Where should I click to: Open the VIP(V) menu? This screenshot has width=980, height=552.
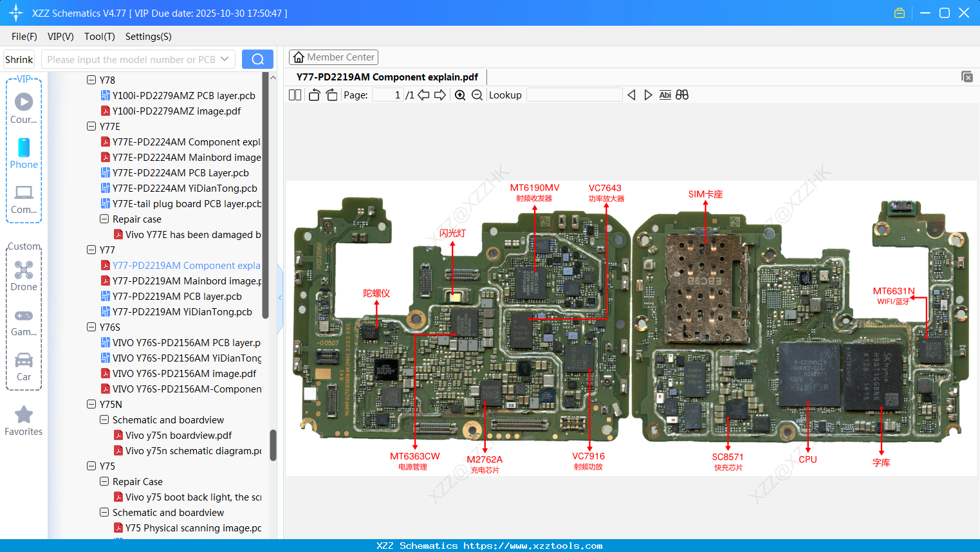tap(60, 37)
